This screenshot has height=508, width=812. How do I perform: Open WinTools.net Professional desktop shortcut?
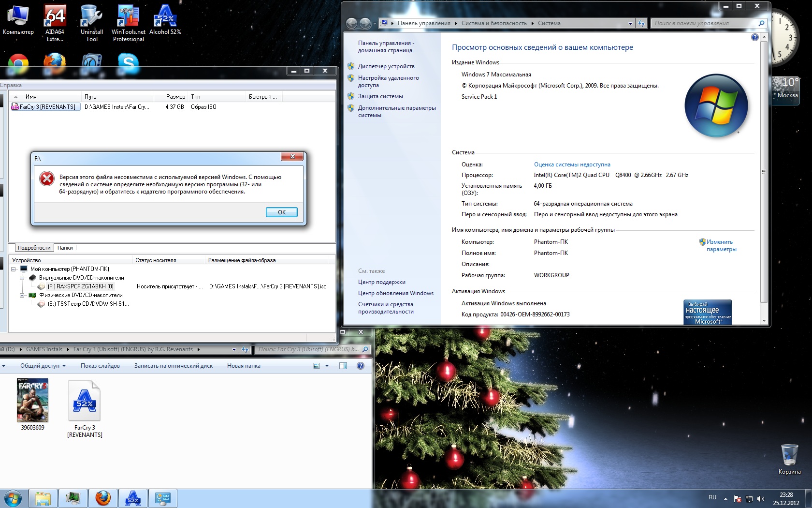(128, 23)
